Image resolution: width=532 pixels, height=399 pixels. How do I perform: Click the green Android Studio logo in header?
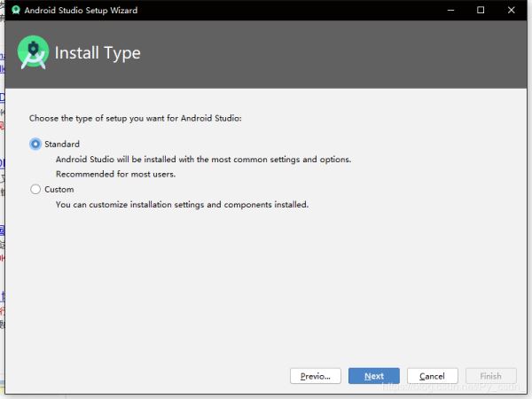click(x=33, y=53)
